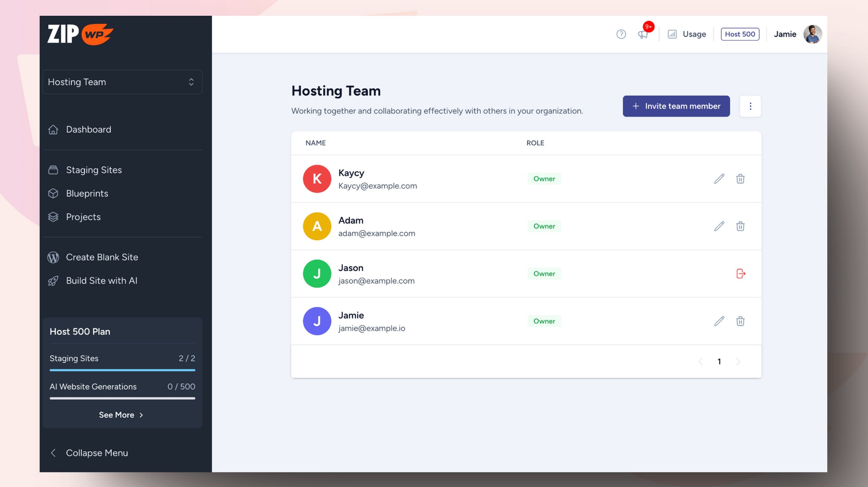This screenshot has height=487, width=868.
Task: Open the three-dot options menu
Action: [x=751, y=106]
